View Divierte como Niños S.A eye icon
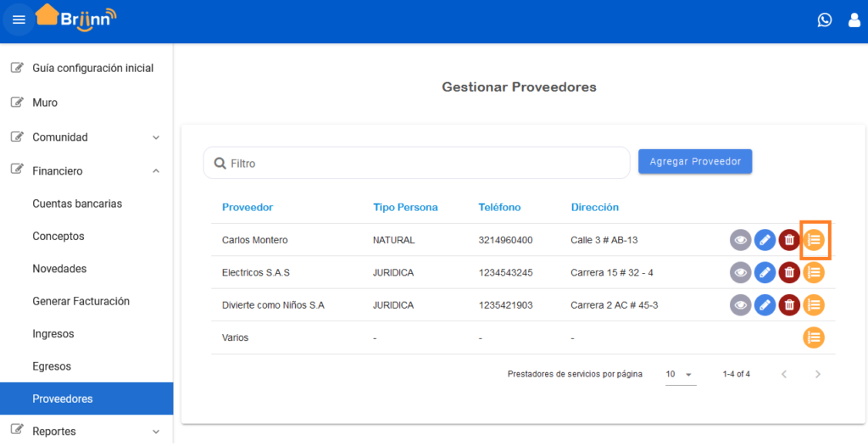 (740, 304)
